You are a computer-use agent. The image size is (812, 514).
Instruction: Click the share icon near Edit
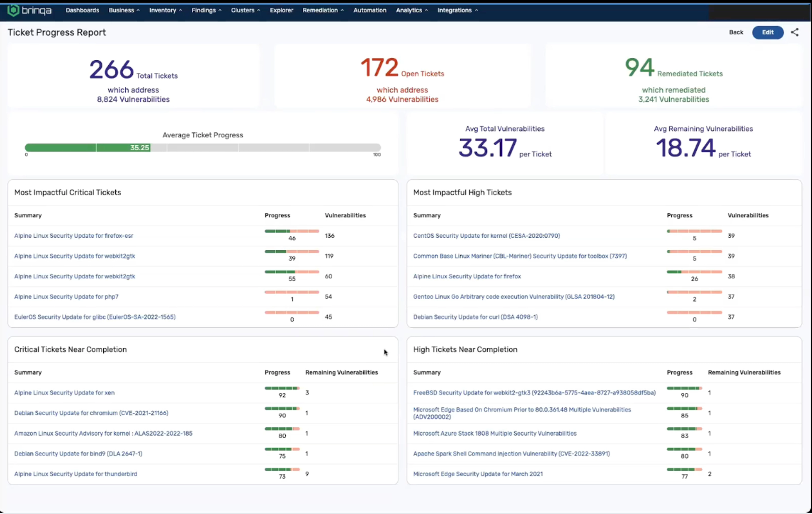(794, 32)
